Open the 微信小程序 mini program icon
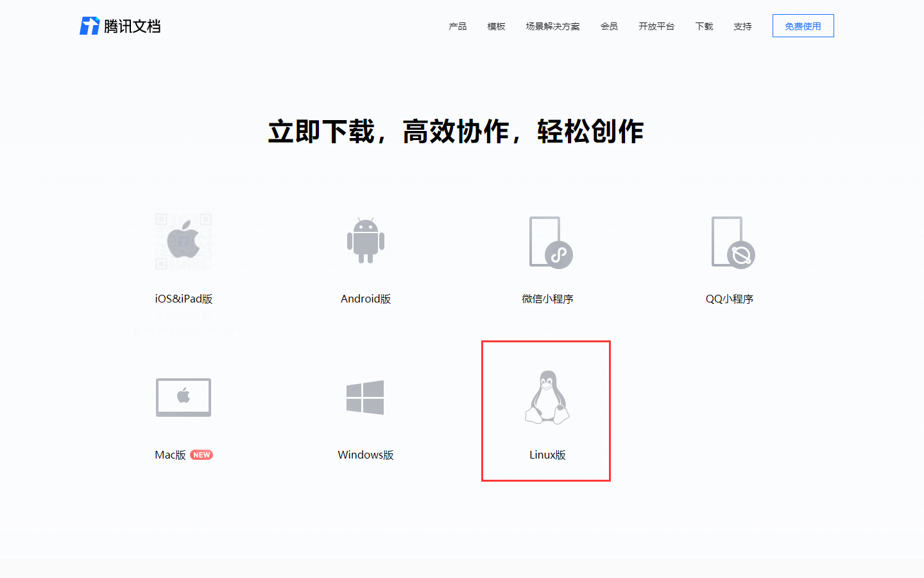The height and width of the screenshot is (578, 924). (551, 242)
